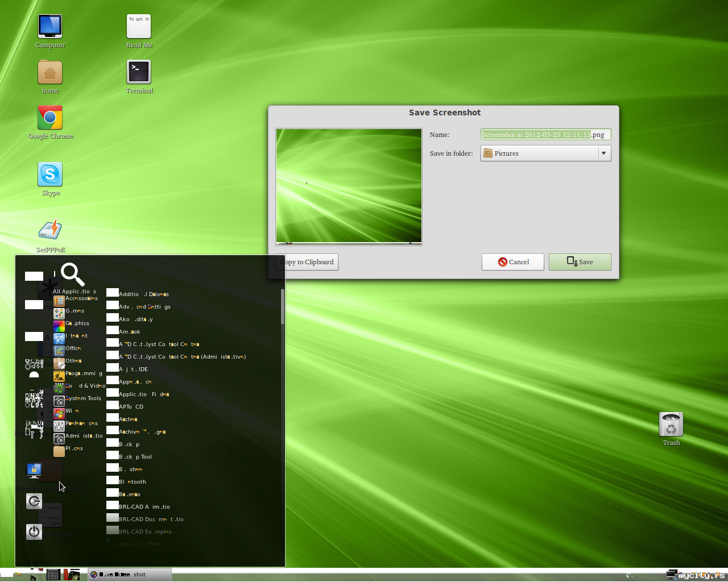Click the logout icon in menu
728x582 pixels.
(x=34, y=501)
